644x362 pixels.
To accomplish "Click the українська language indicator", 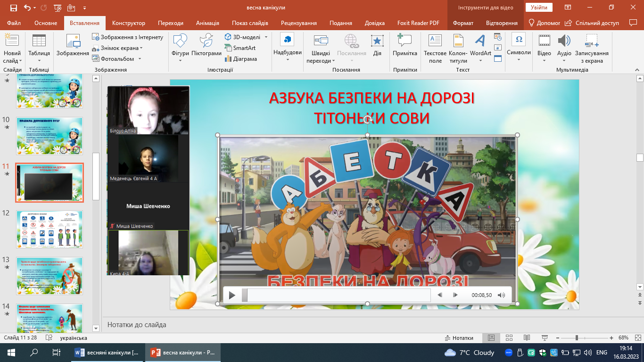I will tap(74, 338).
